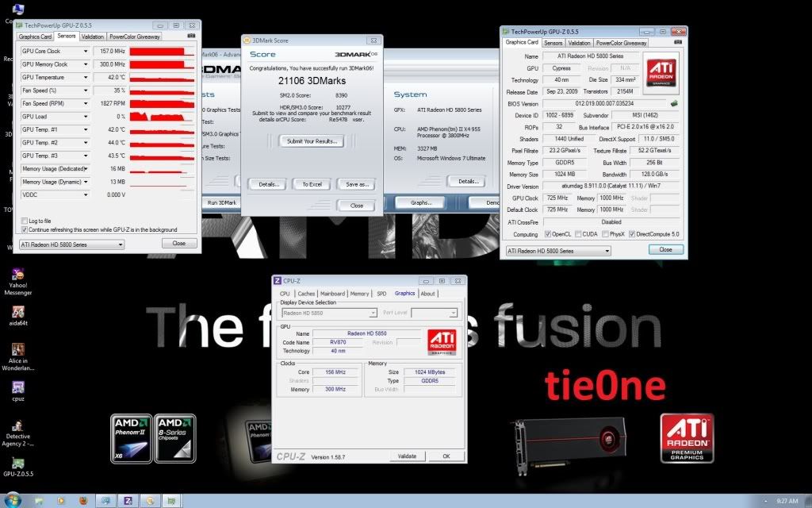The image size is (812, 508).
Task: Click the screenshot camera icon in GPU-Z Graphics Card window
Action: pyautogui.click(x=678, y=42)
